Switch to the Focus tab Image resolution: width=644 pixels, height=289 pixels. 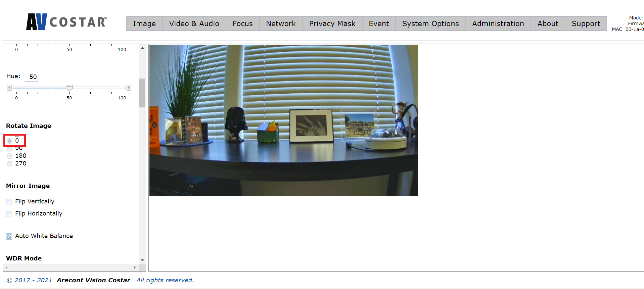(x=242, y=23)
